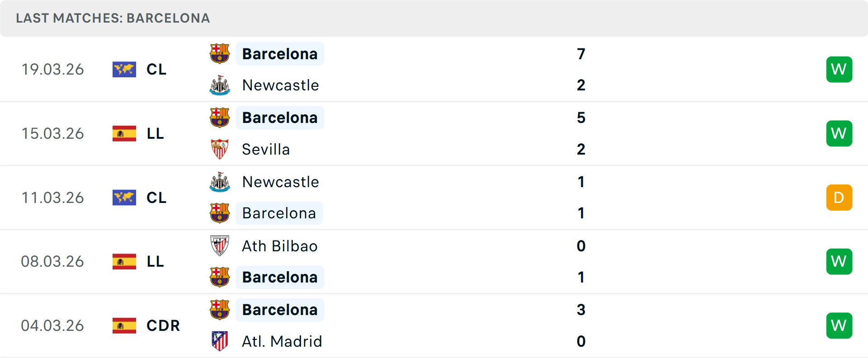Toggle the yellow D draw badge on 11.03.26
The height and width of the screenshot is (358, 868).
839,198
